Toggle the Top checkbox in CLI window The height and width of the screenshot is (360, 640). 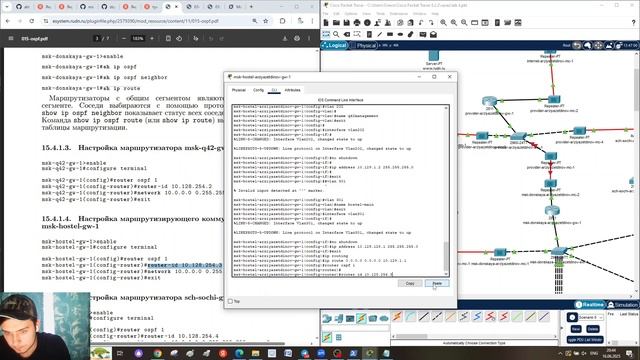click(230, 301)
